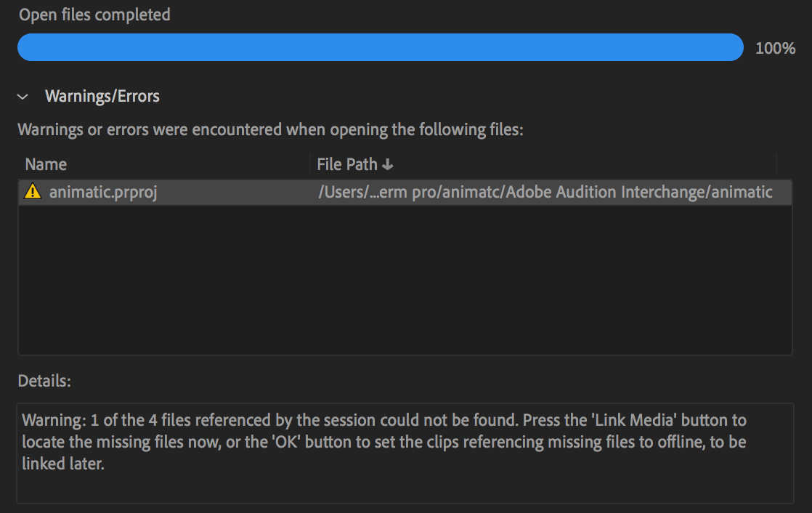This screenshot has width=812, height=513.
Task: Click the Warnings/Errors heading text
Action: (x=102, y=96)
